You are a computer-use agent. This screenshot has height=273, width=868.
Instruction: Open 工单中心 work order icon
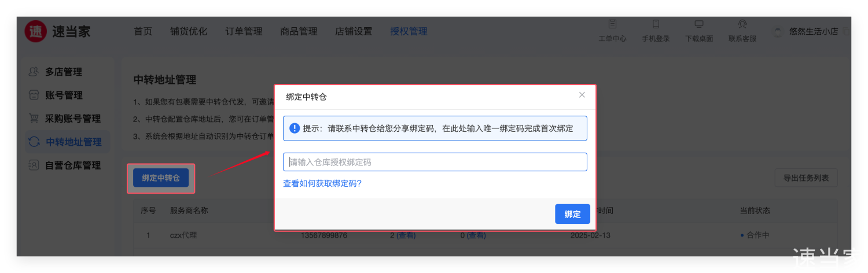(x=612, y=24)
